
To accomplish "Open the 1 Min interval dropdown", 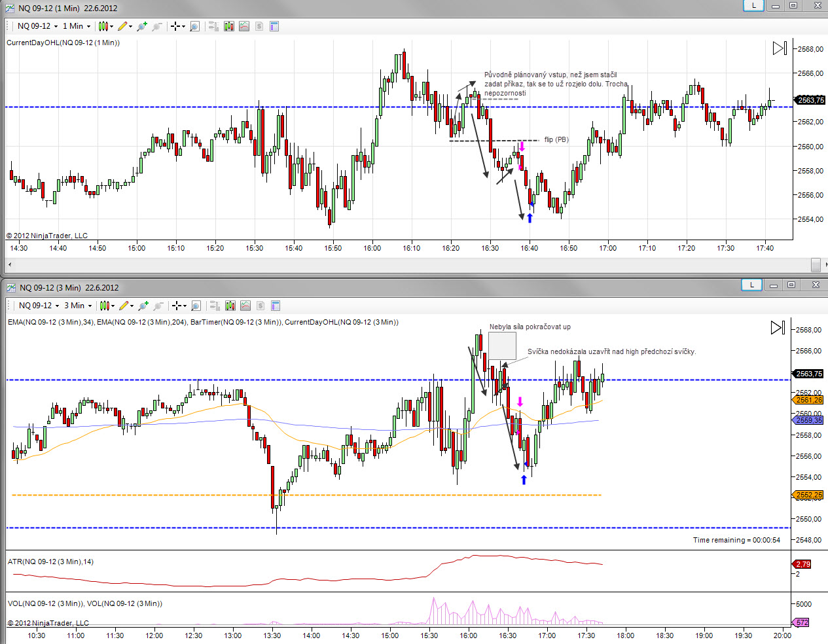I will [x=77, y=26].
